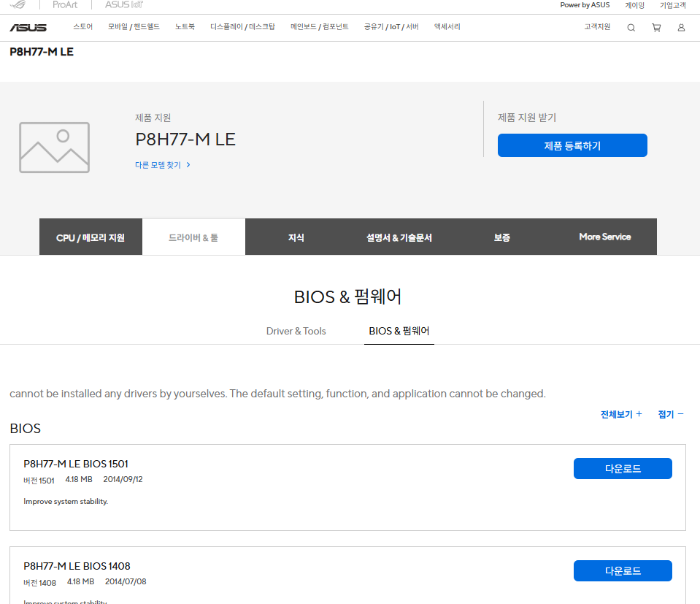Click the P8H77-M LE BIOS 1501 title
Image resolution: width=700 pixels, height=604 pixels.
coord(76,464)
